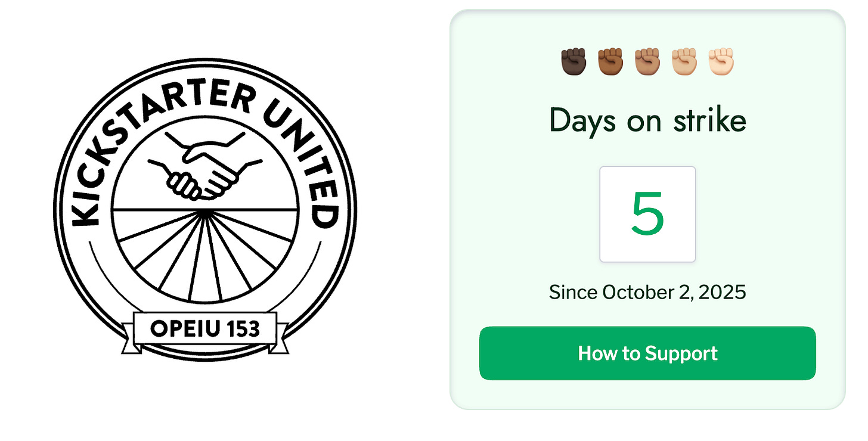
Task: Click the Since October 2, 2025 text
Action: tap(647, 292)
